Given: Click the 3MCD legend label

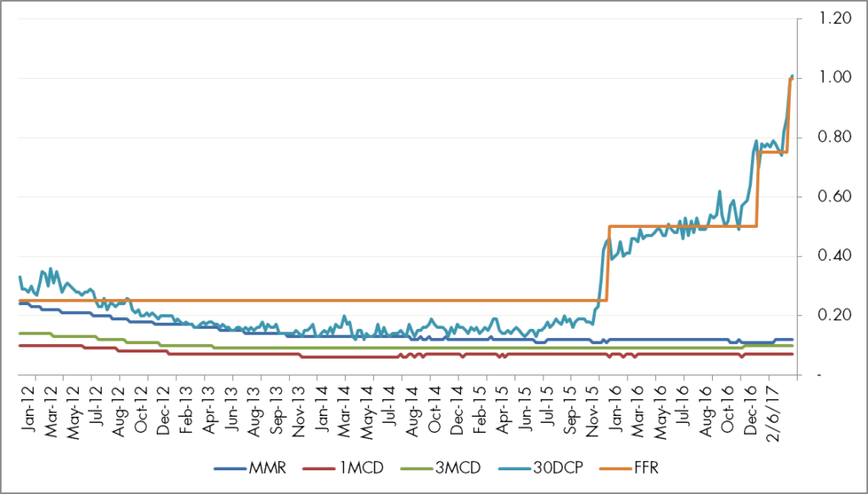Looking at the screenshot, I should (x=458, y=468).
